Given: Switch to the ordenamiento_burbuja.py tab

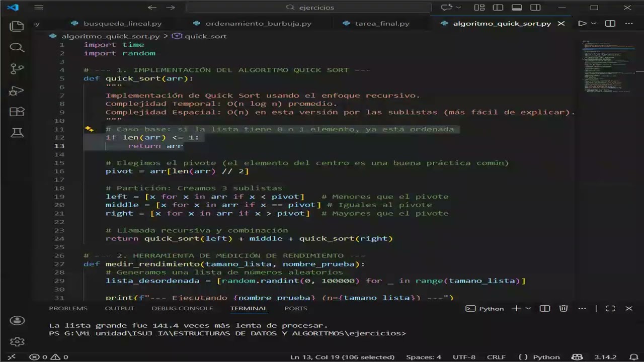Looking at the screenshot, I should coord(258,24).
